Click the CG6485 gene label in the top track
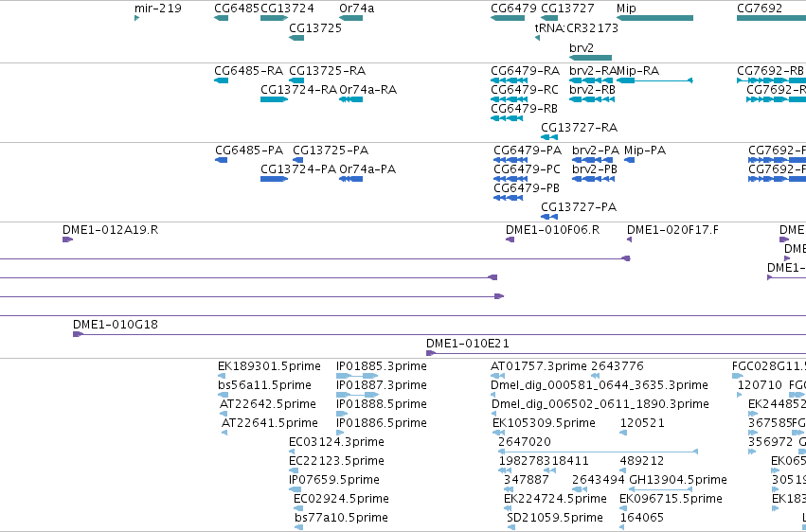Screen dimensions: 806x532 237,9
